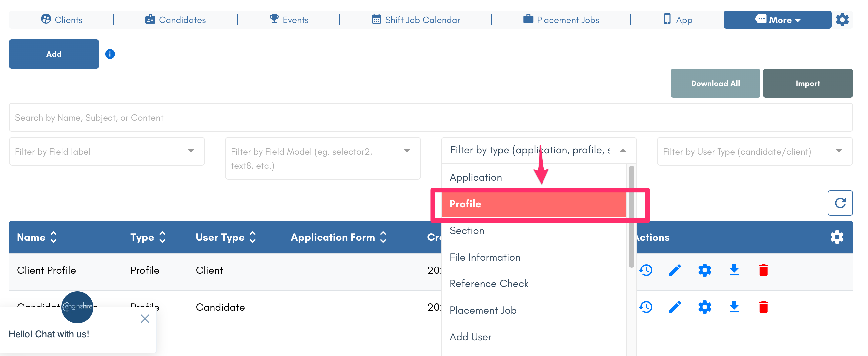Screen dimensions: 868x356
Task: Select Application in the type list
Action: pyautogui.click(x=534, y=177)
